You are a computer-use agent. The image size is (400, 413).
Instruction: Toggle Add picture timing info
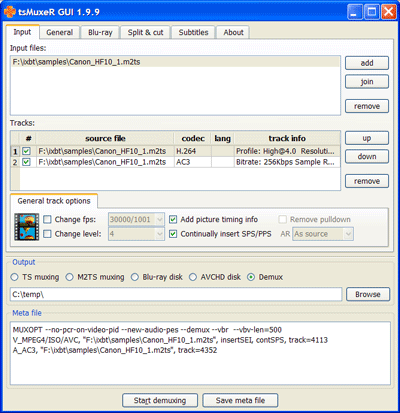[173, 219]
